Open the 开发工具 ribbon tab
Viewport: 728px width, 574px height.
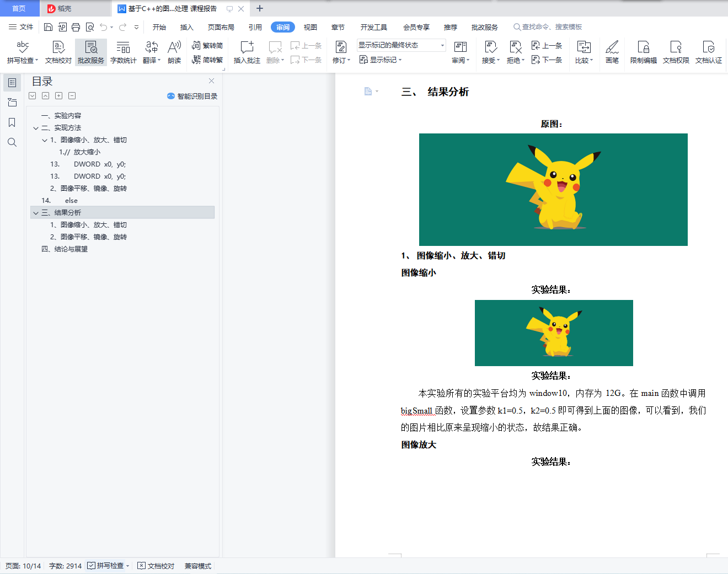click(x=374, y=27)
